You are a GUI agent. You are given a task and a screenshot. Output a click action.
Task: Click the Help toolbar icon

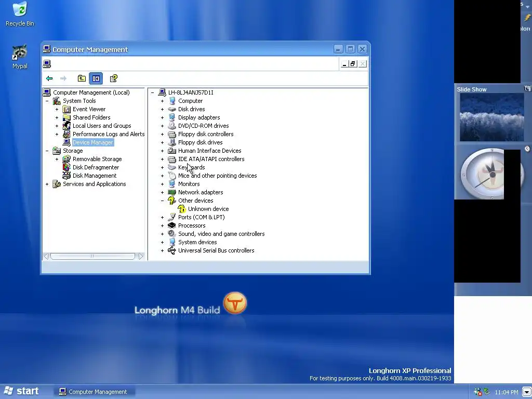tap(114, 78)
